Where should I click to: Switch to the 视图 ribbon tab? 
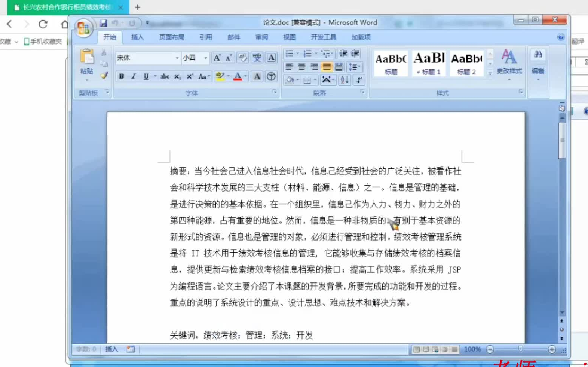tap(289, 37)
